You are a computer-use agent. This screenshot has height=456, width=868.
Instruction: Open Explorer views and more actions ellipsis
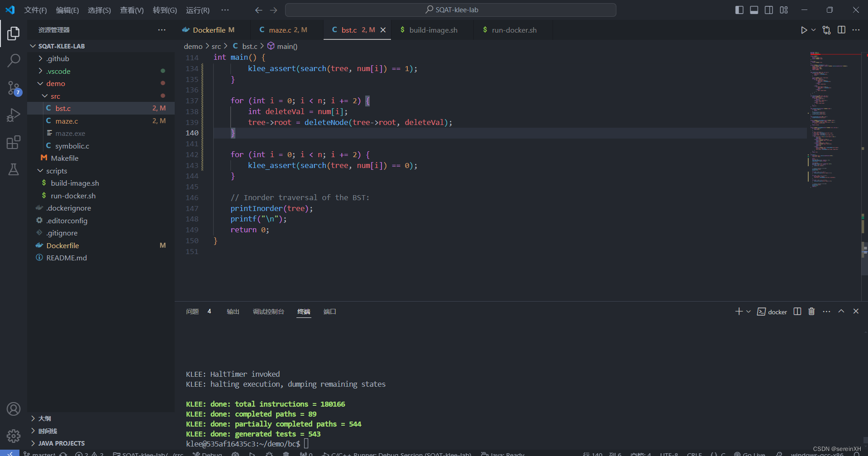click(162, 30)
